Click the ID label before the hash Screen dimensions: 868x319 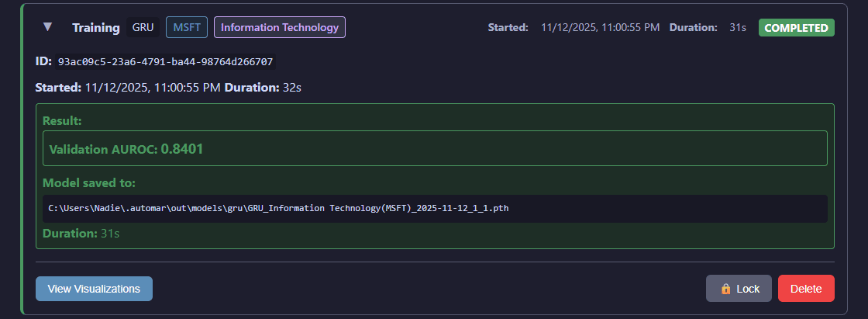(43, 61)
